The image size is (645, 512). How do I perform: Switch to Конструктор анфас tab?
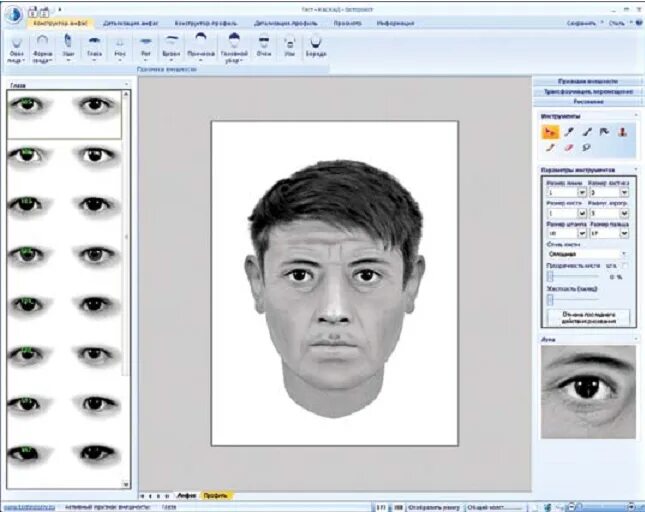60,23
